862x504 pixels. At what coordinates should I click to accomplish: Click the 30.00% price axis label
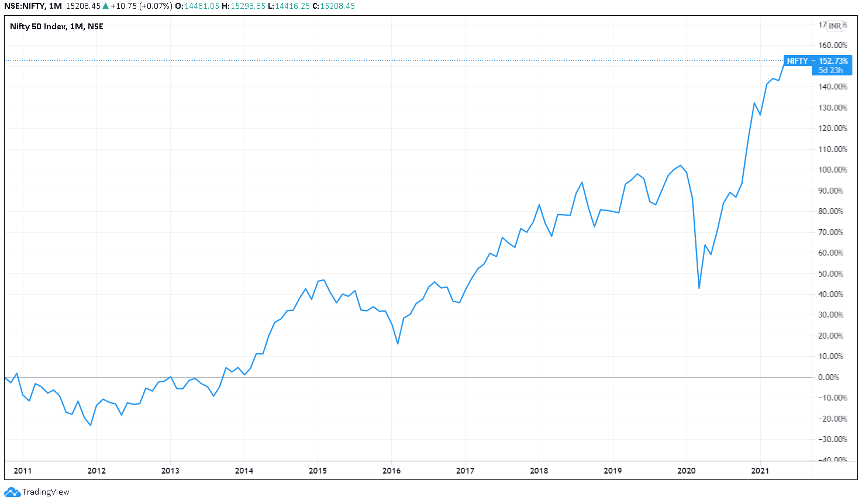pos(830,315)
